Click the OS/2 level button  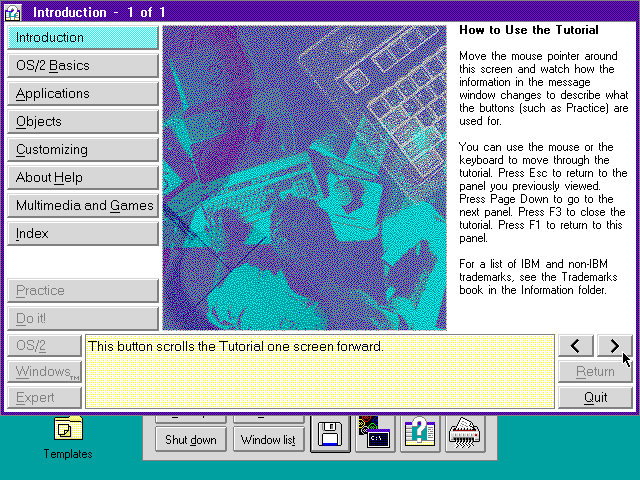coord(44,346)
